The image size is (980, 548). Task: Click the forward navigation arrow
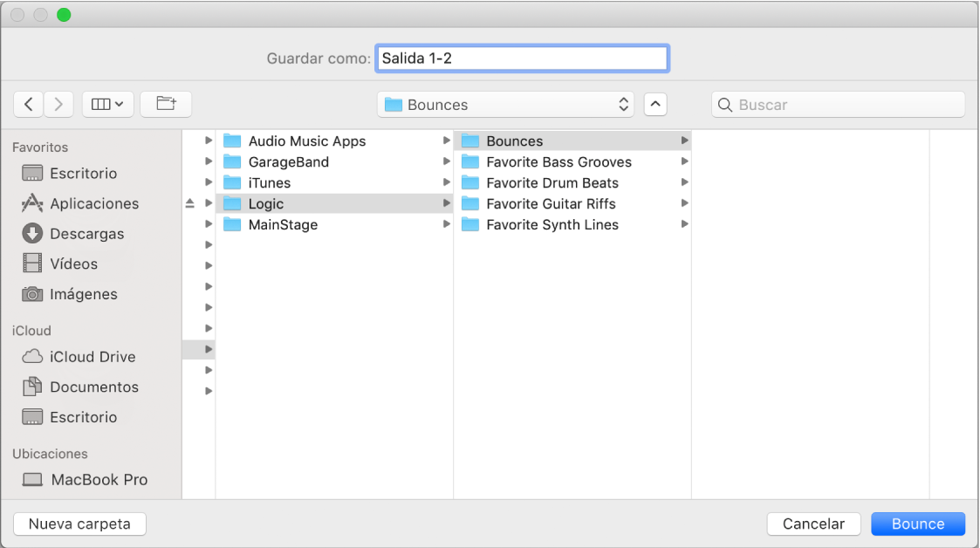point(58,104)
